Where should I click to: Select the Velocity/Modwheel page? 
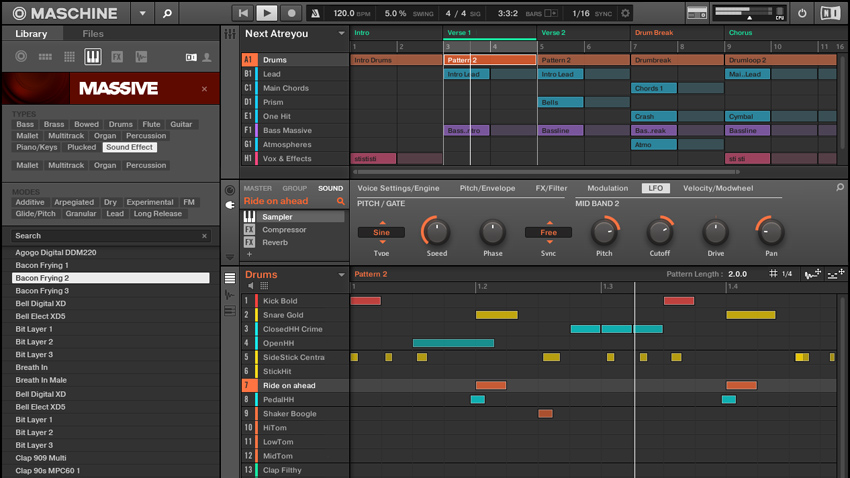(718, 188)
